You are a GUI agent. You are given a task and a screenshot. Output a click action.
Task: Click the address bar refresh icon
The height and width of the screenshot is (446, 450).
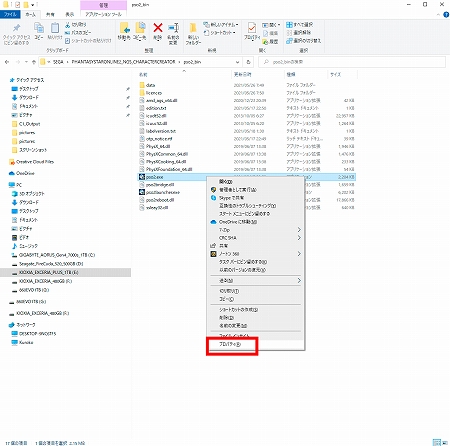tap(248, 62)
